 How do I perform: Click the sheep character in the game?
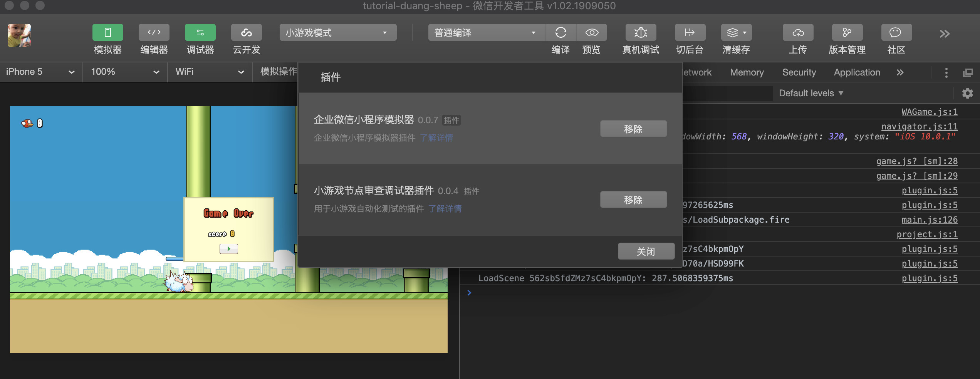pyautogui.click(x=179, y=282)
